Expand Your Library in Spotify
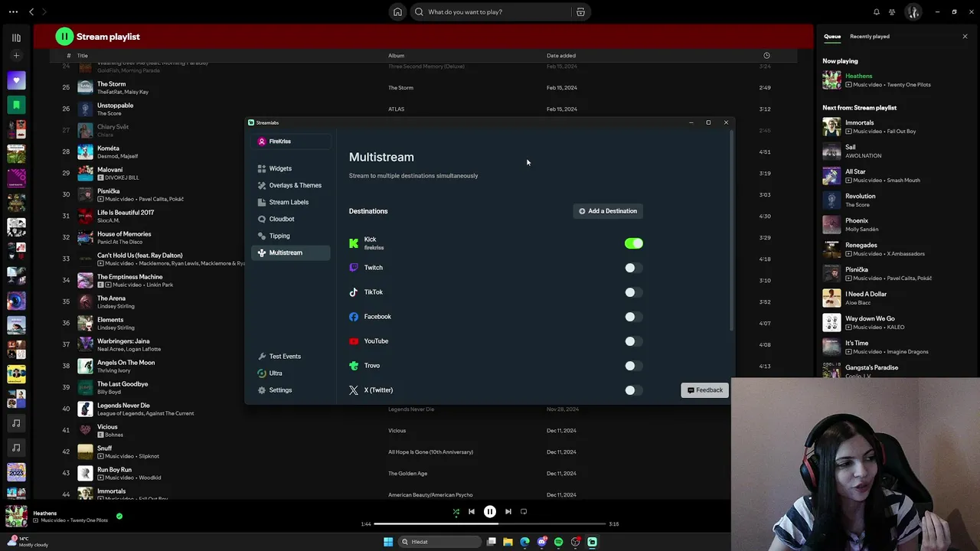Viewport: 980px width, 551px height. 16,37
